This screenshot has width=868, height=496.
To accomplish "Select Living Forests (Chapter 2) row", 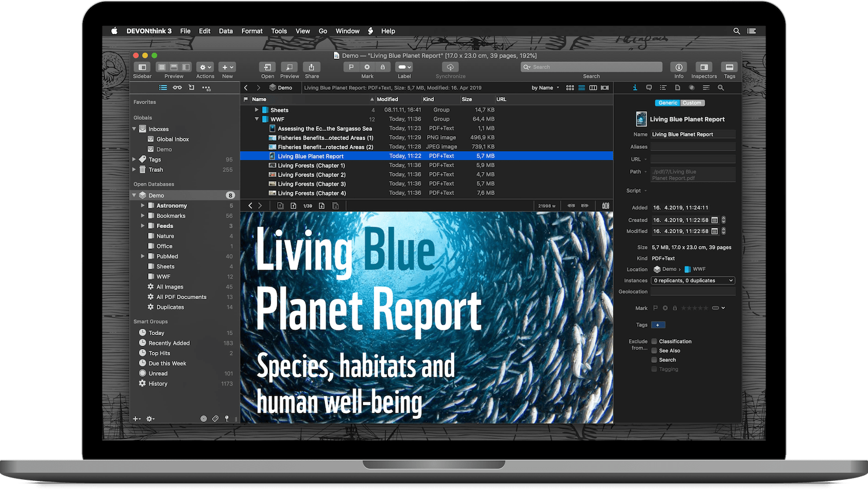I will [x=426, y=175].
